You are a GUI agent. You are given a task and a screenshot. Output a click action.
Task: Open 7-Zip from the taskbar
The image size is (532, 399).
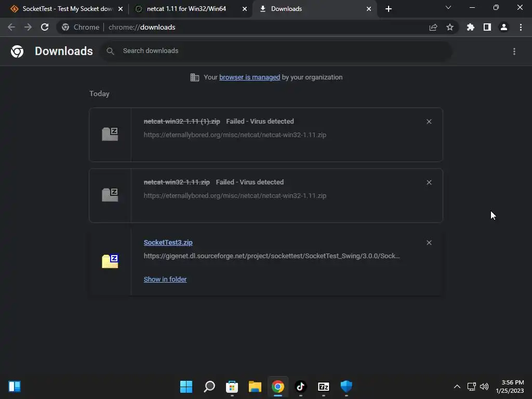[x=324, y=387]
